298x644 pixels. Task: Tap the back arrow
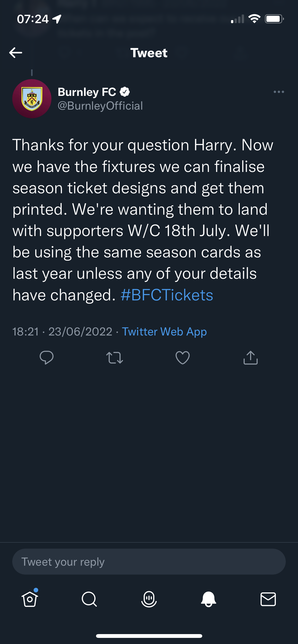(16, 53)
